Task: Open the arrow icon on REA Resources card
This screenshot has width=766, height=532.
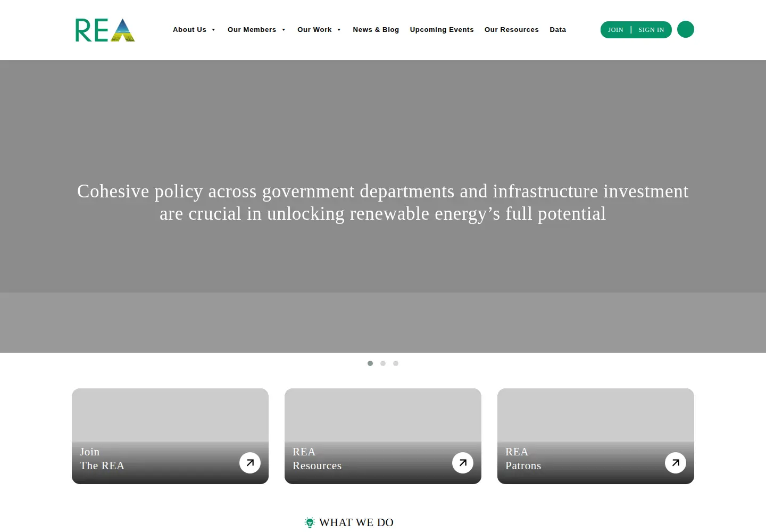Action: pos(463,463)
